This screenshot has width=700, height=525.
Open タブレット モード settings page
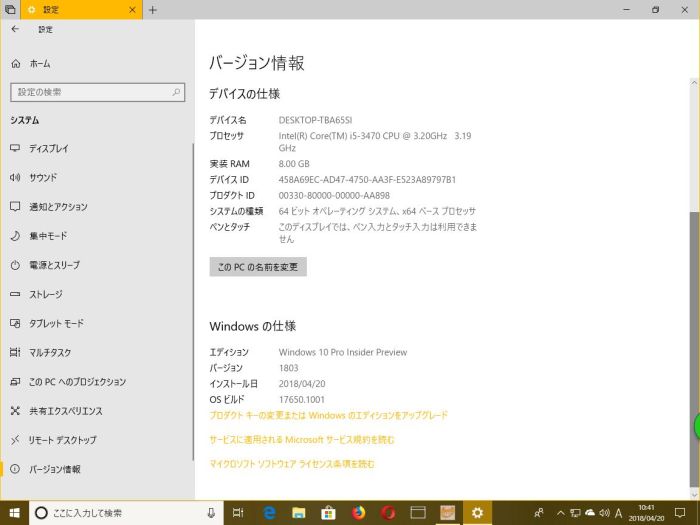pos(56,324)
